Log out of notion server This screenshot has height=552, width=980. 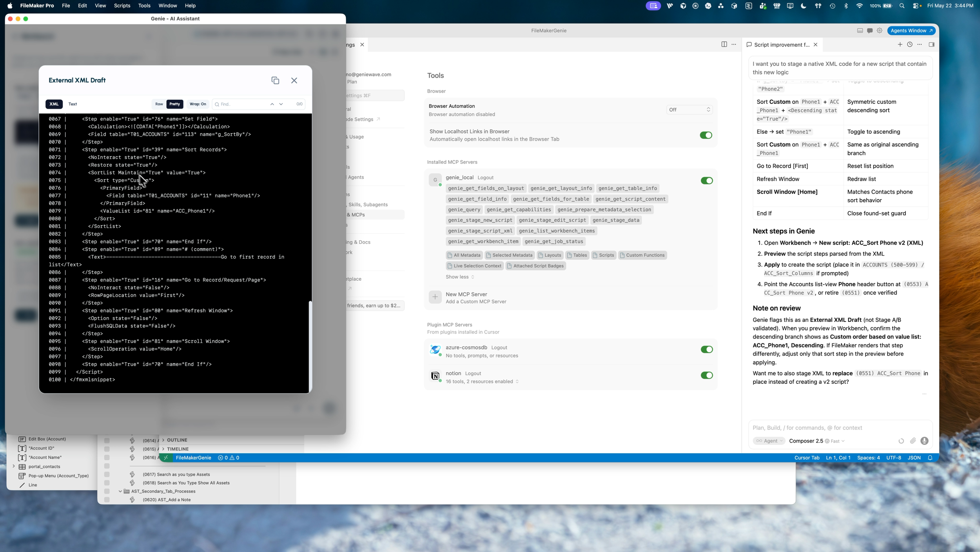coord(473,373)
